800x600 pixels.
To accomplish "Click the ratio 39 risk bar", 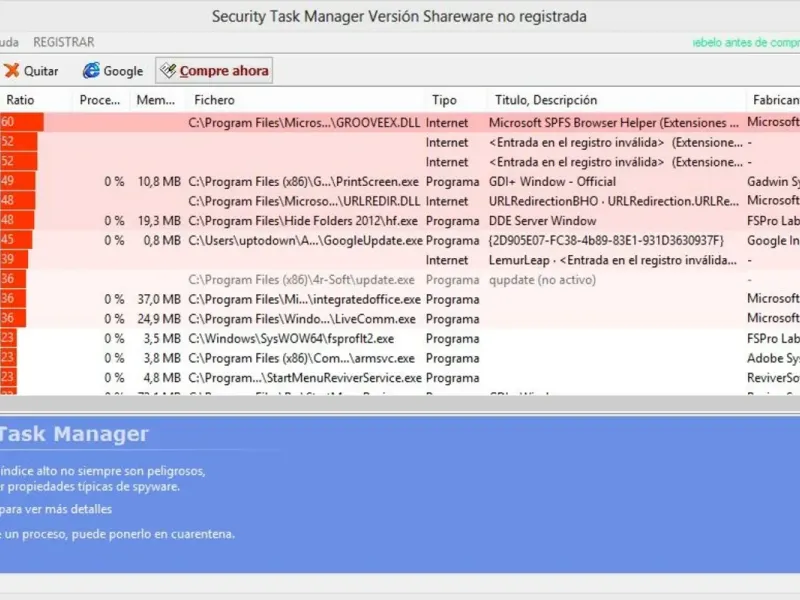I will point(14,259).
